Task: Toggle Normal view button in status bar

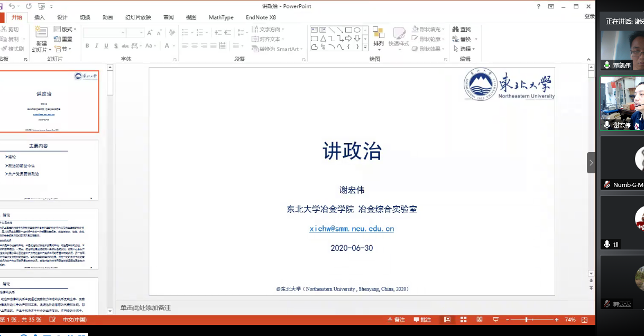Action: tap(447, 320)
